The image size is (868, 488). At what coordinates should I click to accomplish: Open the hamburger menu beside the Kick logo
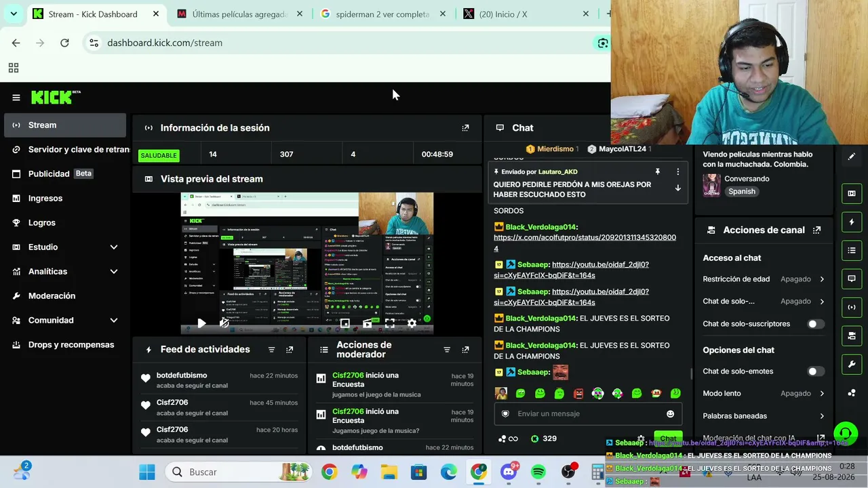click(16, 98)
